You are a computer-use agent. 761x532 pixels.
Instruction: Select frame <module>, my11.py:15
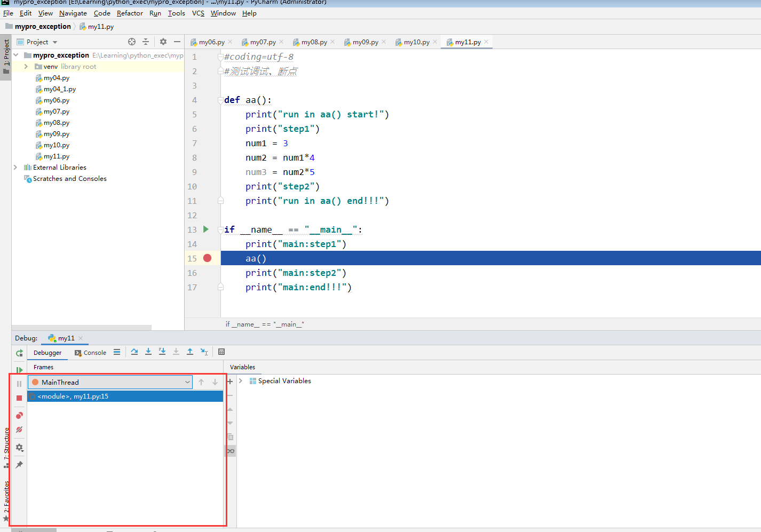click(125, 396)
